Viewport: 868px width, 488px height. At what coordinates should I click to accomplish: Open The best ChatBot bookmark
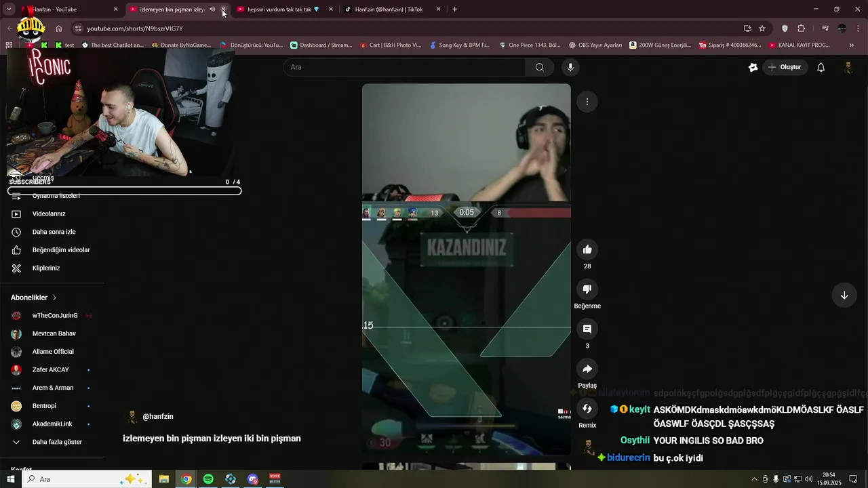[113, 45]
